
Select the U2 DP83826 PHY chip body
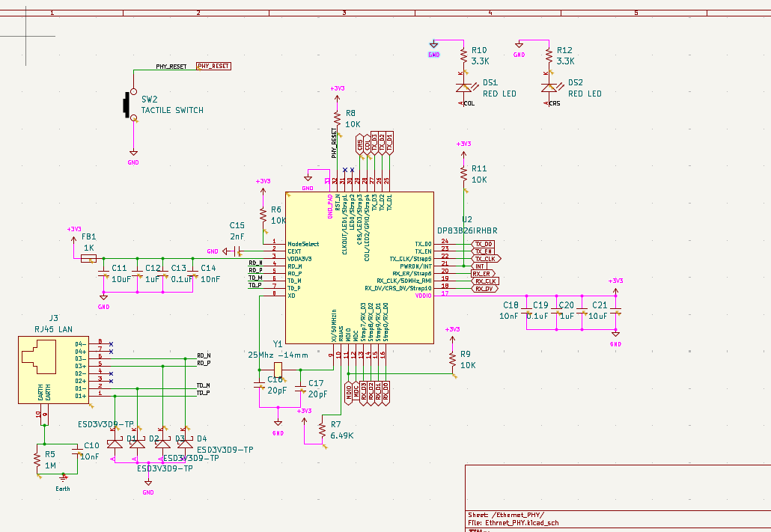[x=359, y=267]
